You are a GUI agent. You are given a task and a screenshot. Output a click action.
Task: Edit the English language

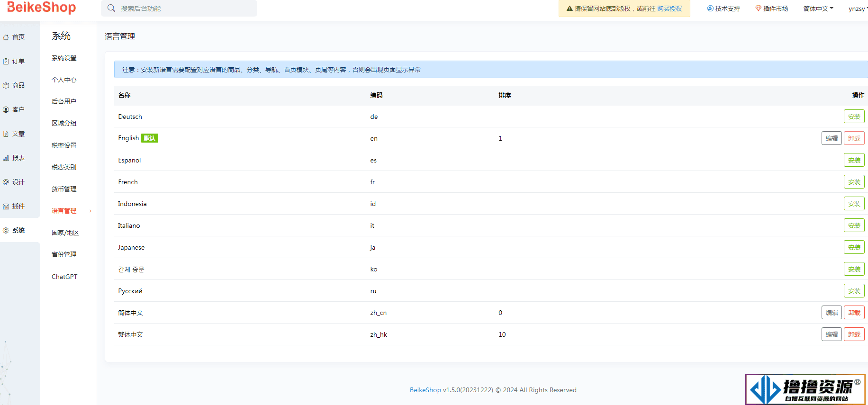tap(832, 138)
